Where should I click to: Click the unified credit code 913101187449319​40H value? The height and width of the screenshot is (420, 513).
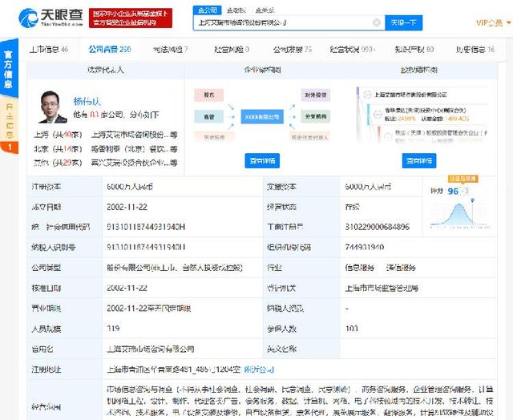[146, 227]
